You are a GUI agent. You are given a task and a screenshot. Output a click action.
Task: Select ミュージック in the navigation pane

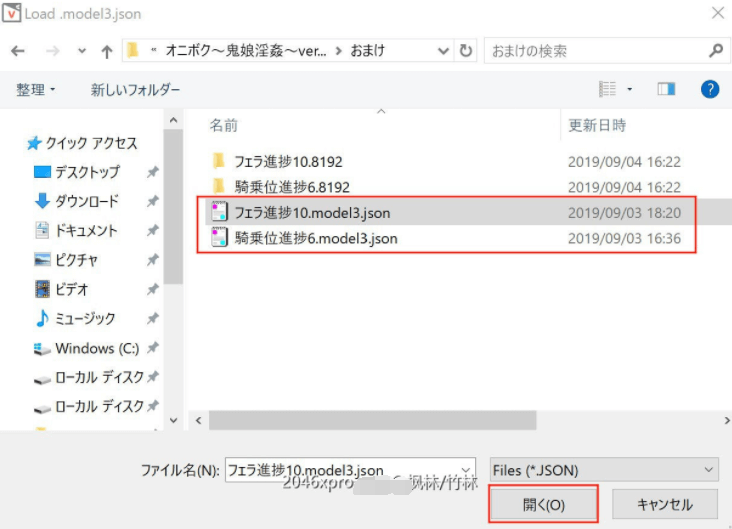[85, 318]
